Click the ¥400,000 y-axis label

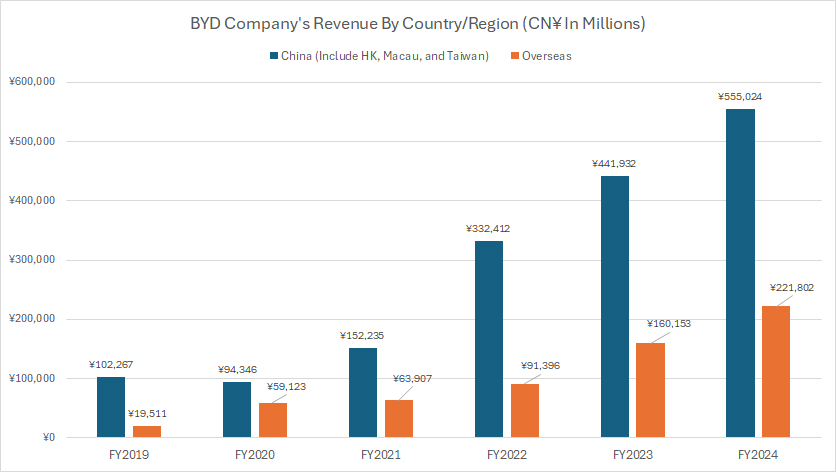pos(32,201)
